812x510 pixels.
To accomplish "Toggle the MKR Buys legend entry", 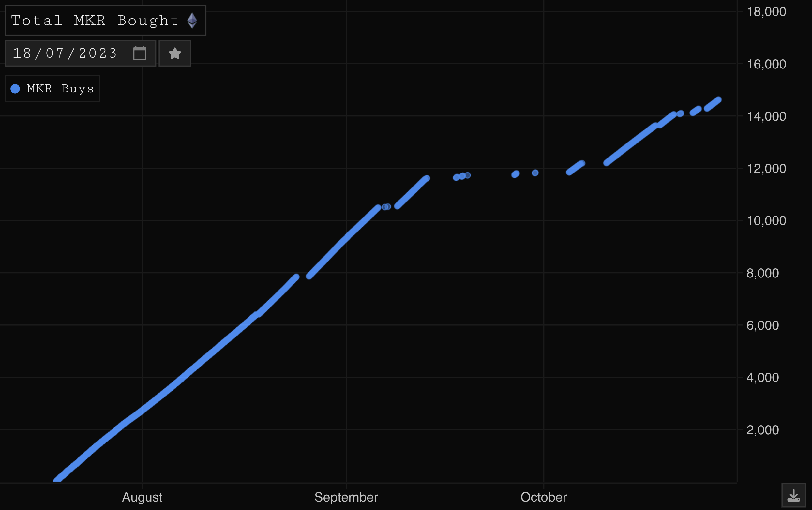I will [x=53, y=88].
